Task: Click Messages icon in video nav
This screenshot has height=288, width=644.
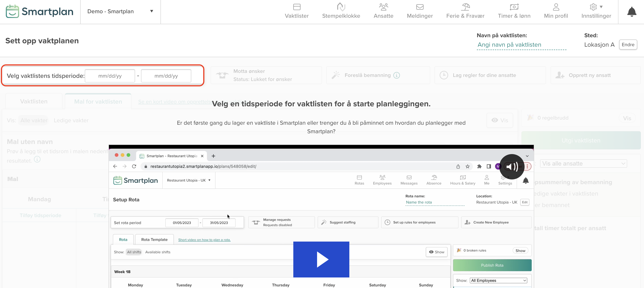Action: (x=409, y=180)
